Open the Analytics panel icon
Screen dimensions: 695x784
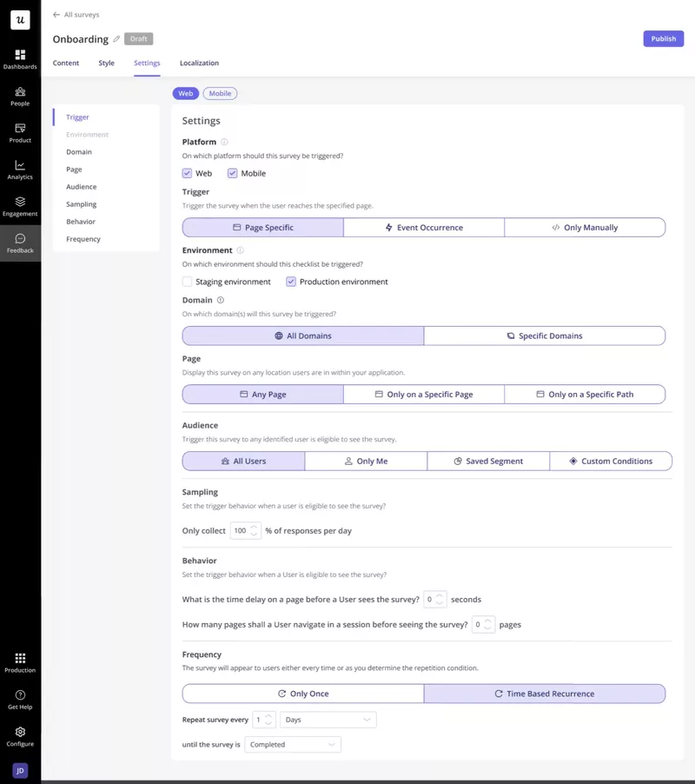pyautogui.click(x=19, y=167)
